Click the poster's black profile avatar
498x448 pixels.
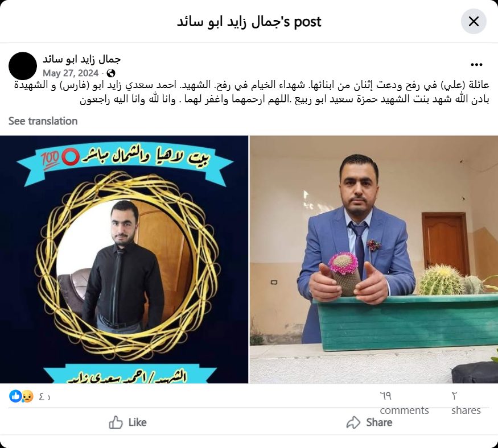coord(23,66)
